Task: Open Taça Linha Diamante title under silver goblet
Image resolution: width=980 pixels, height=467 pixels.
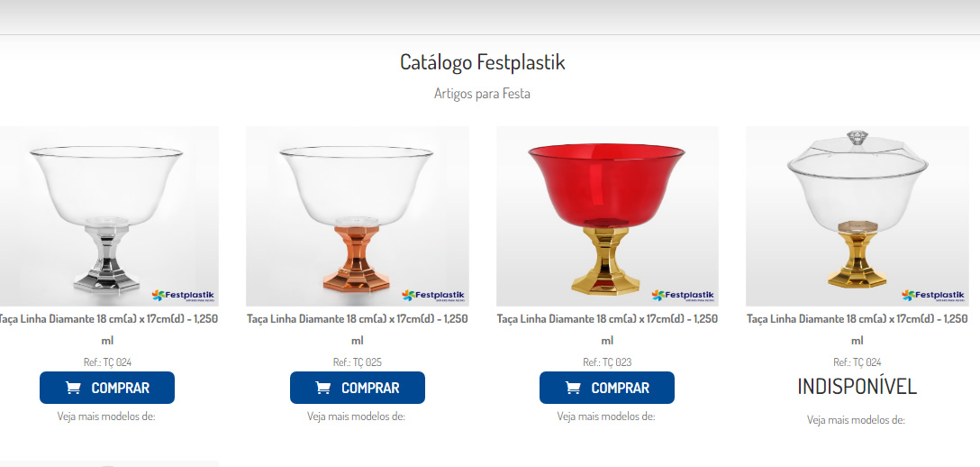Action: click(107, 329)
